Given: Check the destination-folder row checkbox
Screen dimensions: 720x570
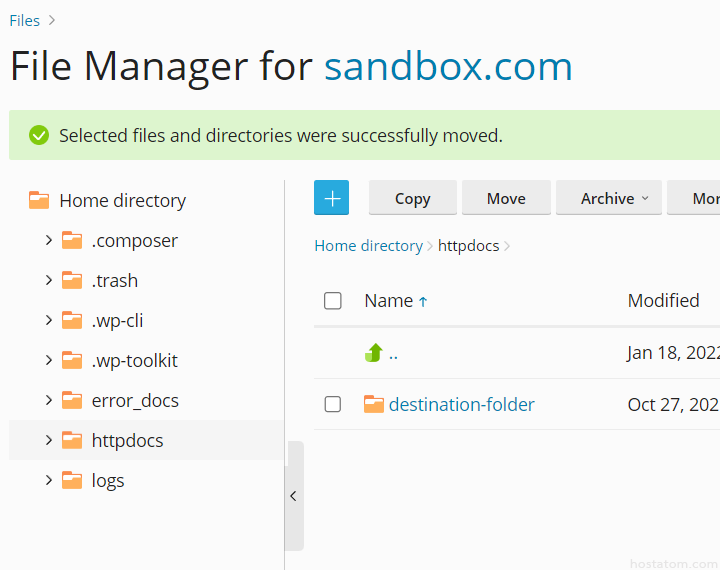Looking at the screenshot, I should (x=333, y=405).
